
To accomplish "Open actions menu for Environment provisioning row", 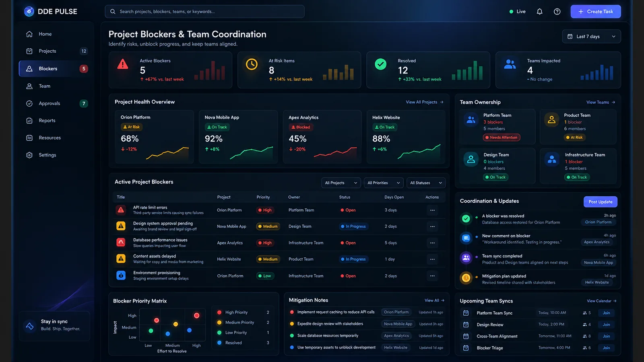I will point(432,276).
